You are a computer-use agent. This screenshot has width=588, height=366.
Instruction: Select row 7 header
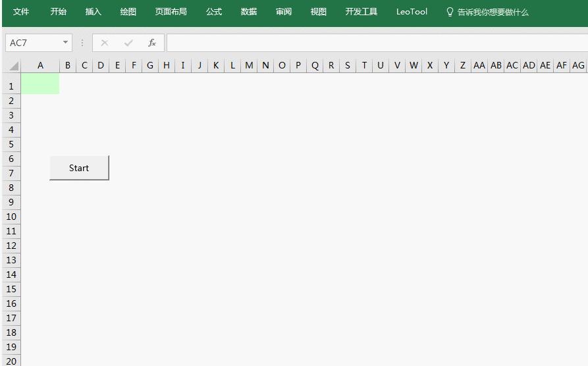coord(11,173)
